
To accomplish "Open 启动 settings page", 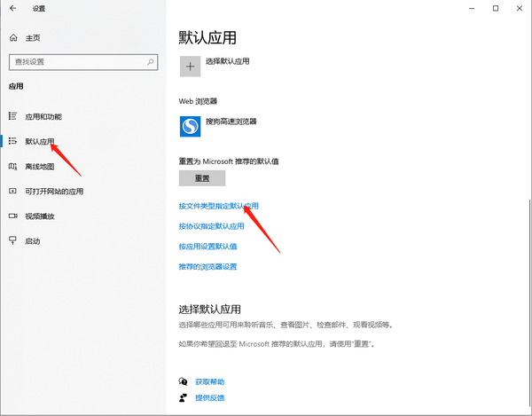I will (x=33, y=241).
